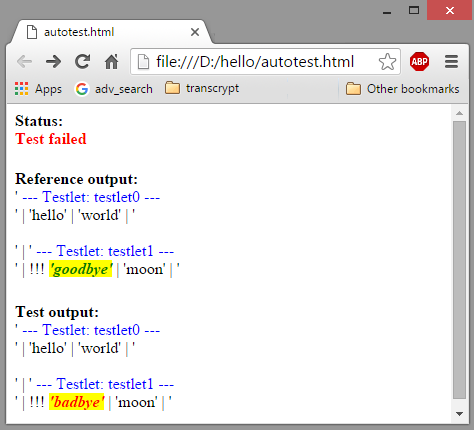
Task: Click 'Testlet: testlet1' under Reference output
Action: 105,251
